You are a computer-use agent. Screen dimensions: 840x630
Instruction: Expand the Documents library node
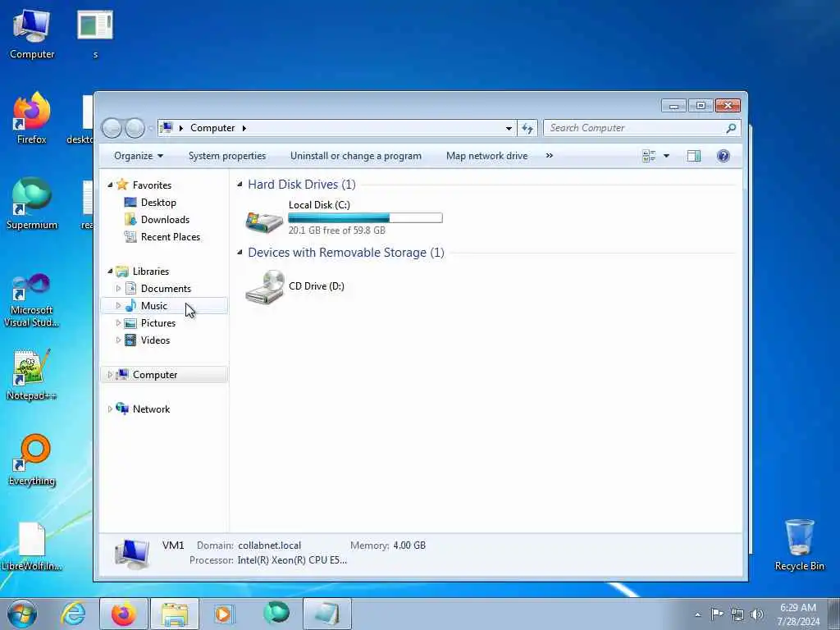118,289
